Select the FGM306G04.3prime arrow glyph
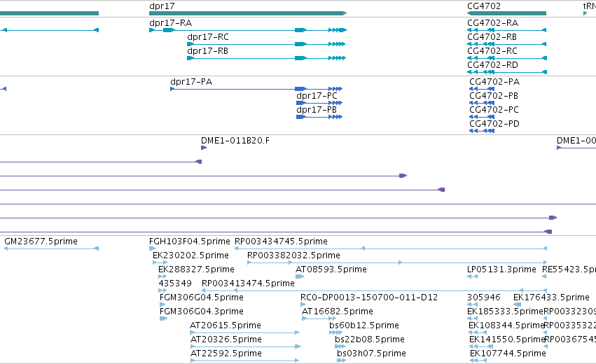The width and height of the screenshot is (596, 364). pyautogui.click(x=163, y=318)
